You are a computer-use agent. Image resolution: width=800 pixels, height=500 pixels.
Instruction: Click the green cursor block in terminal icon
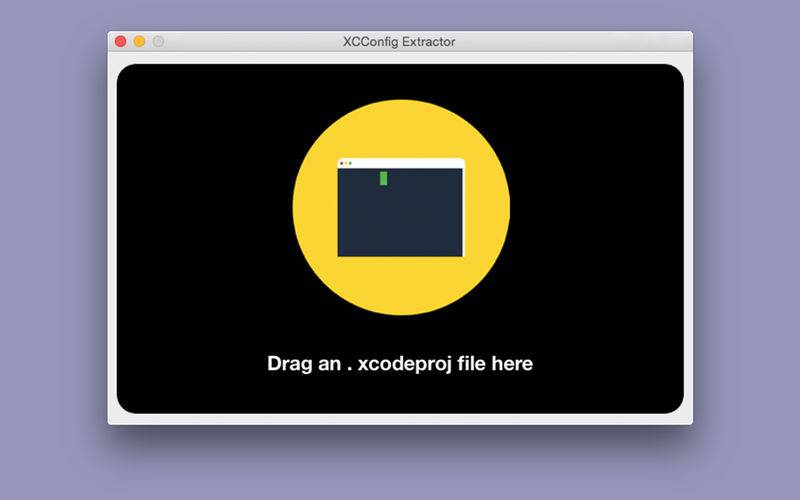tap(384, 179)
